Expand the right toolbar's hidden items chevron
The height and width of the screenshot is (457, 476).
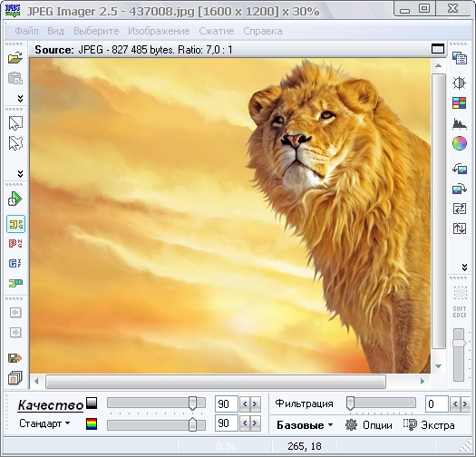coord(464,267)
